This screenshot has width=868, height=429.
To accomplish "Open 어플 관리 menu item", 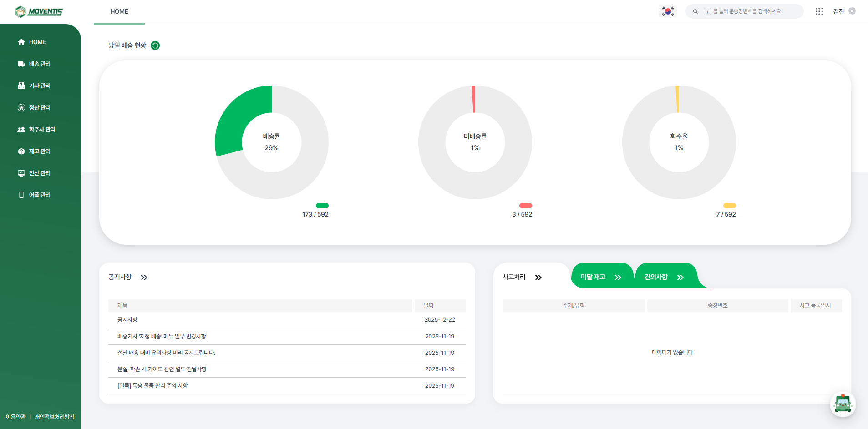I will [x=40, y=195].
